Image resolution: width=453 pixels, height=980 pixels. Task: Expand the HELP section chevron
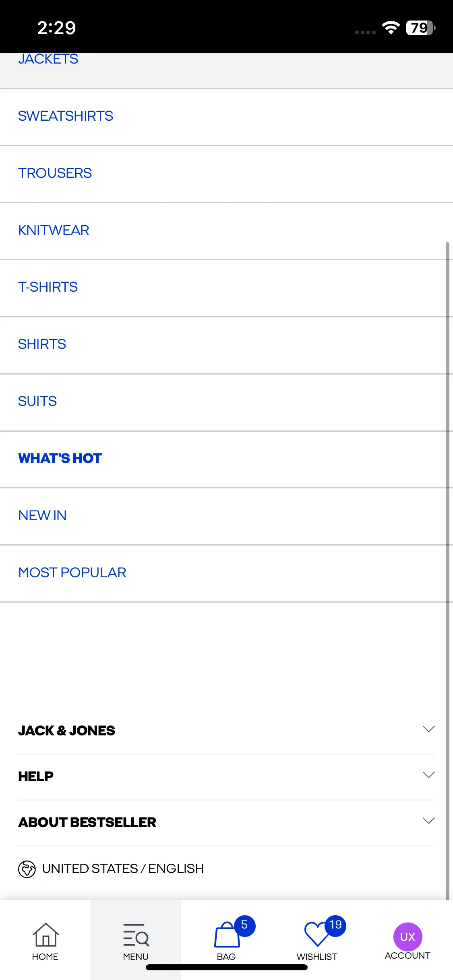coord(428,775)
